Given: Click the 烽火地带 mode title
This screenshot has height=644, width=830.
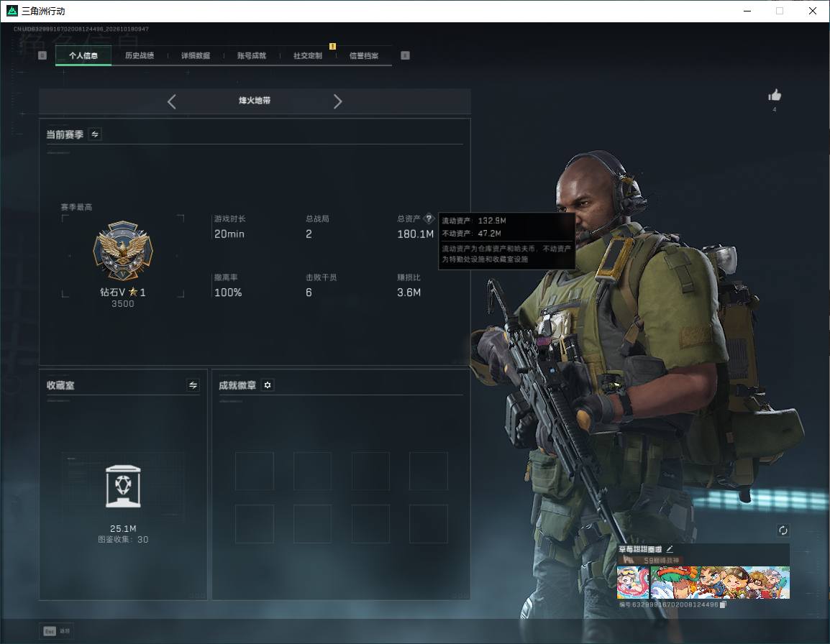Looking at the screenshot, I should pos(255,101).
